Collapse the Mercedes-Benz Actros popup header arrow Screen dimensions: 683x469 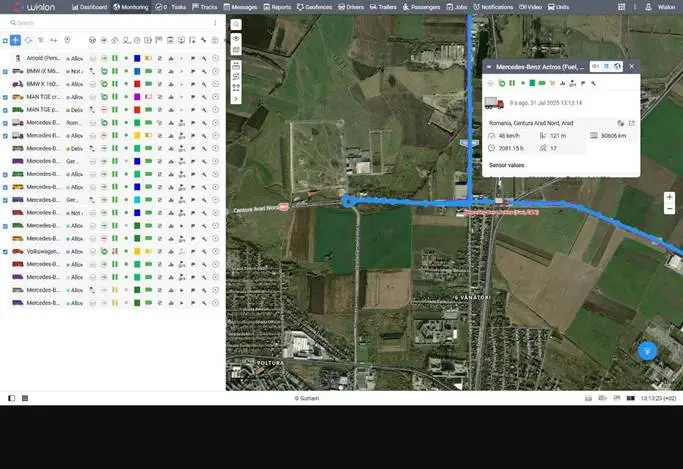[x=489, y=67]
